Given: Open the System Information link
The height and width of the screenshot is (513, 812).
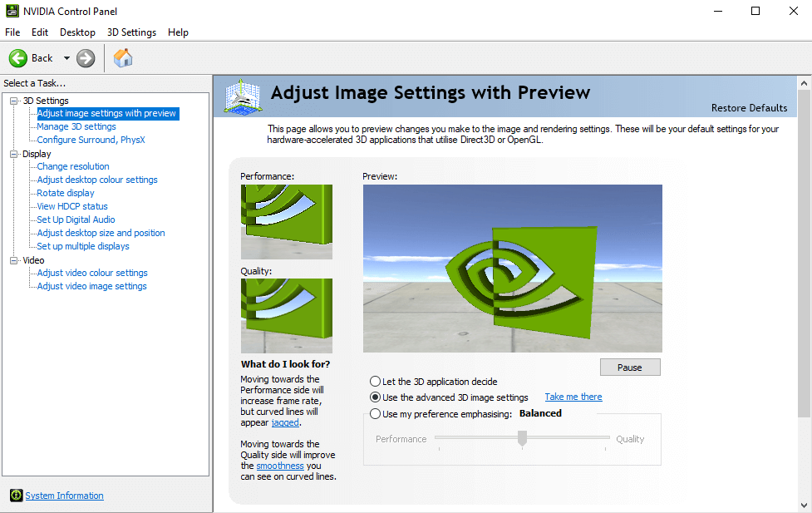Looking at the screenshot, I should pos(64,496).
